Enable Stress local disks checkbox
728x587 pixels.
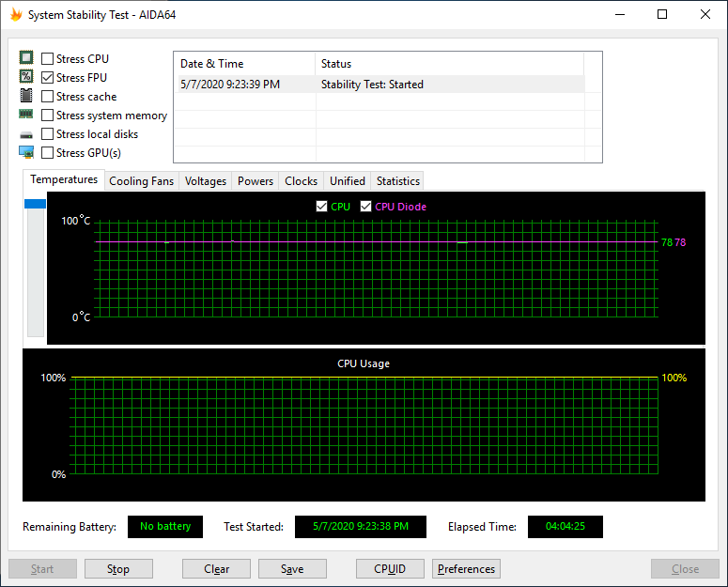click(47, 133)
